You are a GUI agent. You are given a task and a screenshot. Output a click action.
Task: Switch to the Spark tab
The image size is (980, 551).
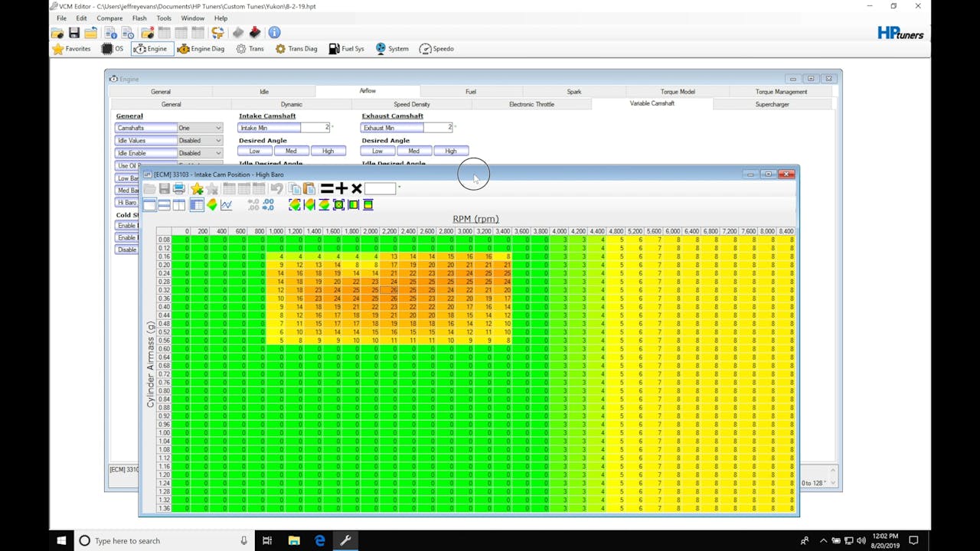[x=573, y=92]
